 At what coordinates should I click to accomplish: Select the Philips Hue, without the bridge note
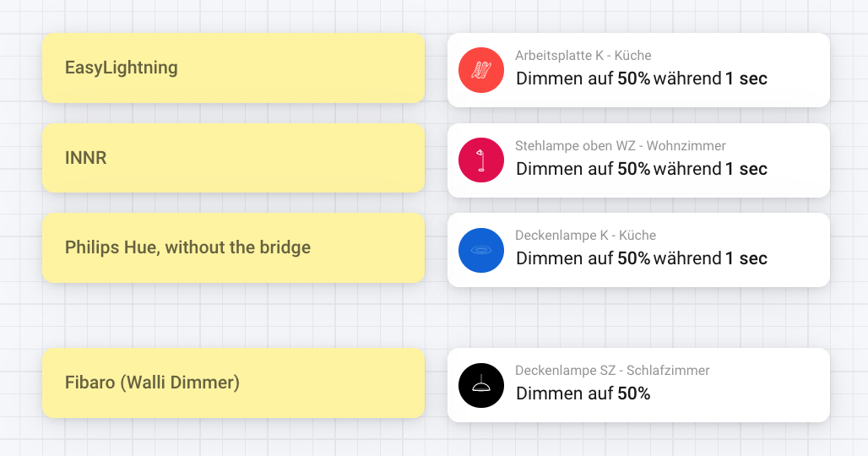coord(233,247)
